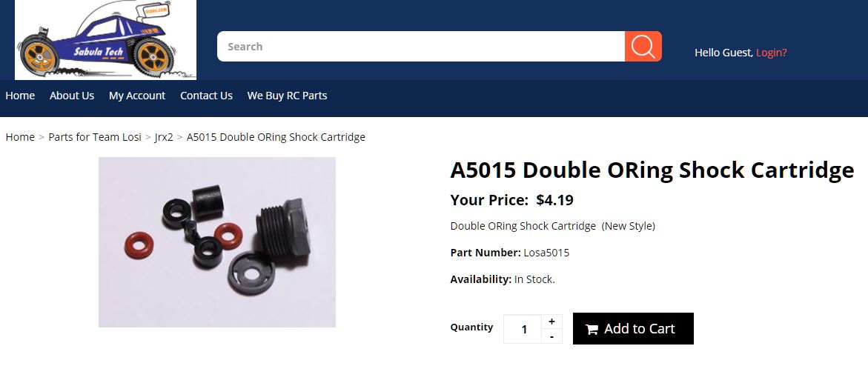Image resolution: width=868 pixels, height=366 pixels.
Task: Click the quantity number field
Action: 523,330
